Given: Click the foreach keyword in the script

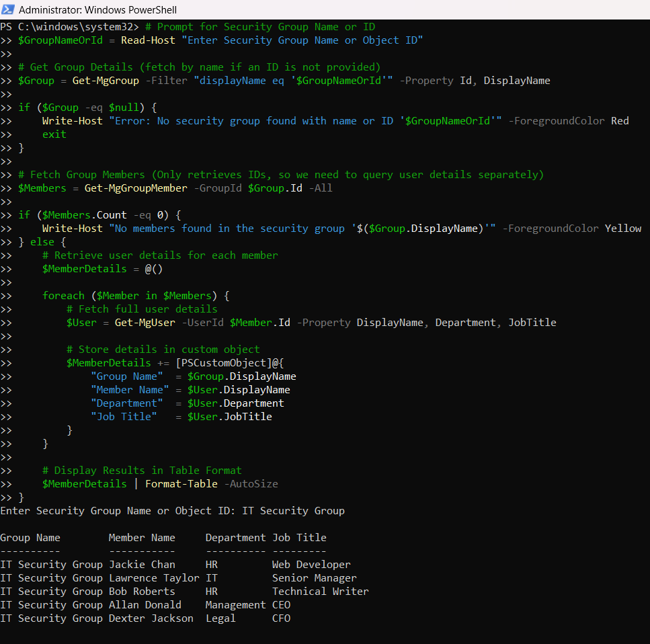Looking at the screenshot, I should click(63, 296).
